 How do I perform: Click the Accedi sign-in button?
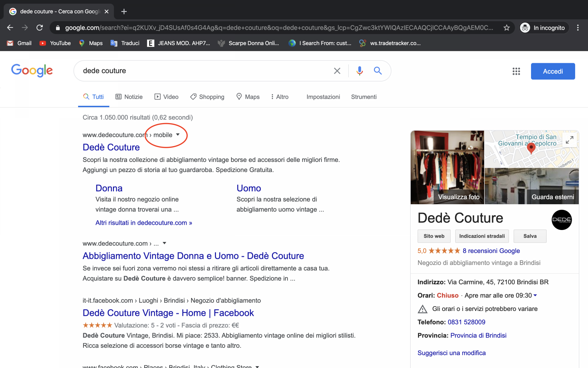point(552,71)
